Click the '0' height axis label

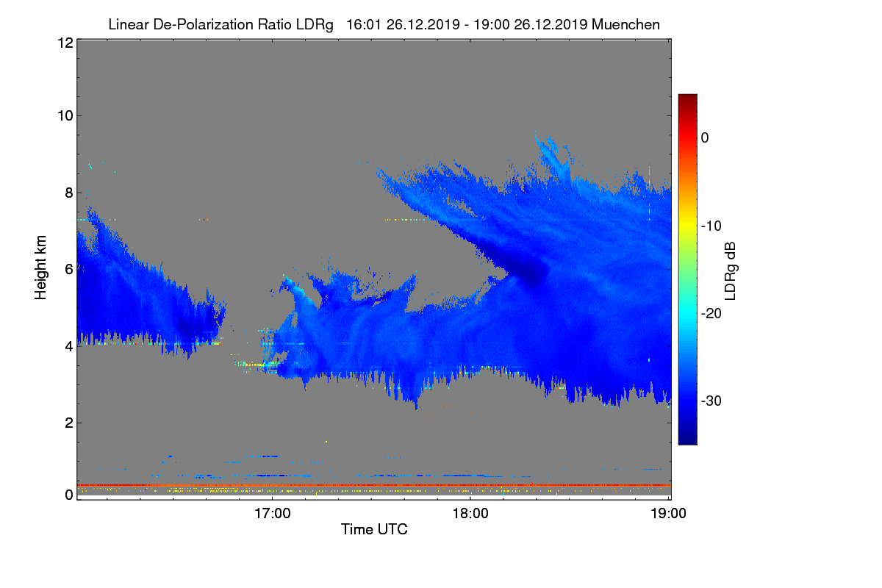68,495
